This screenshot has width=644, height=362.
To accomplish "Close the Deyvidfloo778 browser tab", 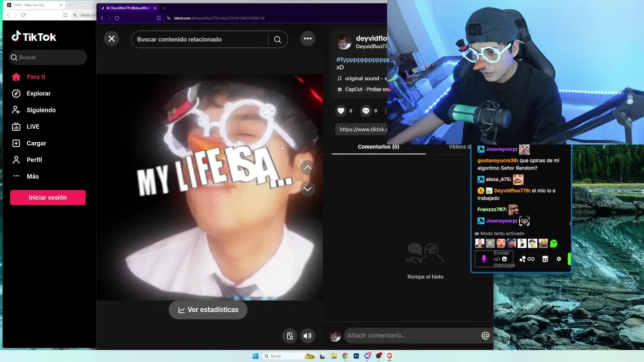I will coord(155,8).
